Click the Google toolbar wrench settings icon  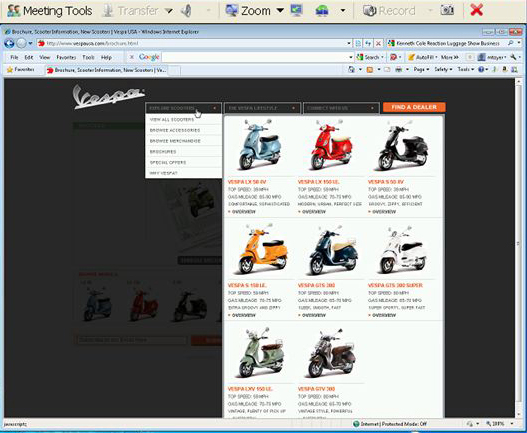coord(513,57)
